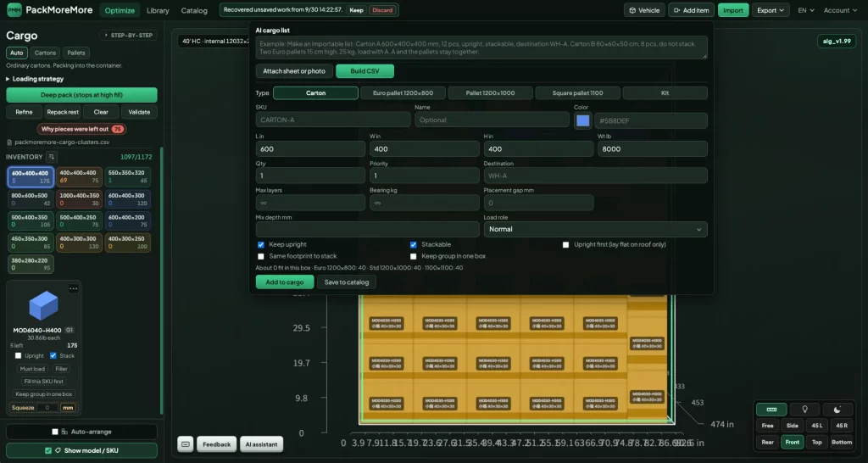Select the 400×400×400 inventory tile
The height and width of the screenshot is (463, 868).
tap(79, 177)
